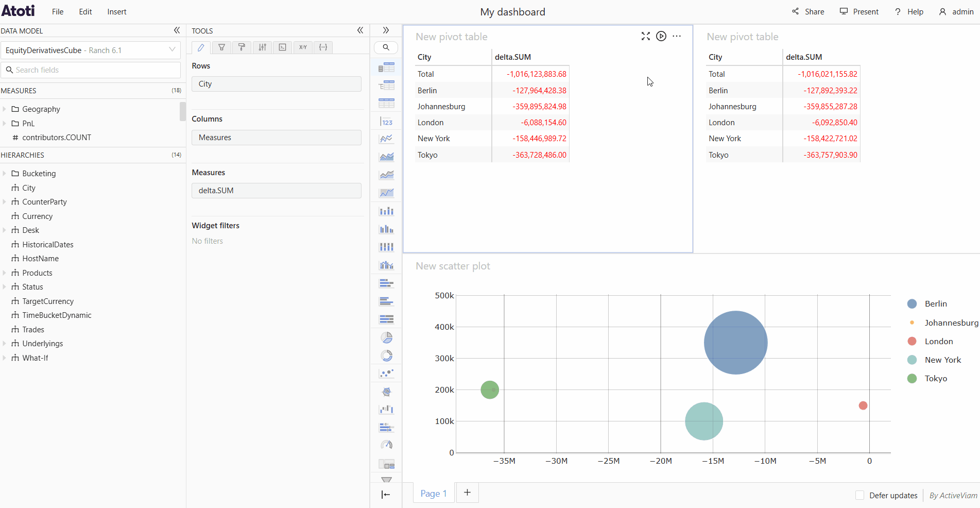Open the Filters tab with funnel icon
980x508 pixels.
[221, 47]
